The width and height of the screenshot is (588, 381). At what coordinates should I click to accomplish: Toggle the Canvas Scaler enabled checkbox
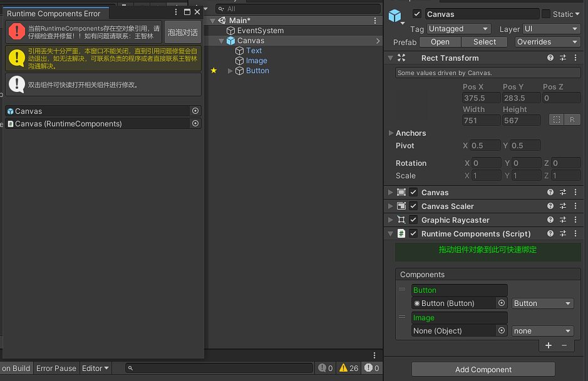(413, 206)
